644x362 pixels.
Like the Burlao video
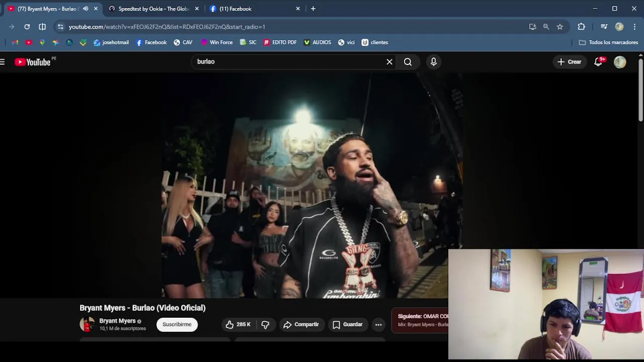(238, 325)
